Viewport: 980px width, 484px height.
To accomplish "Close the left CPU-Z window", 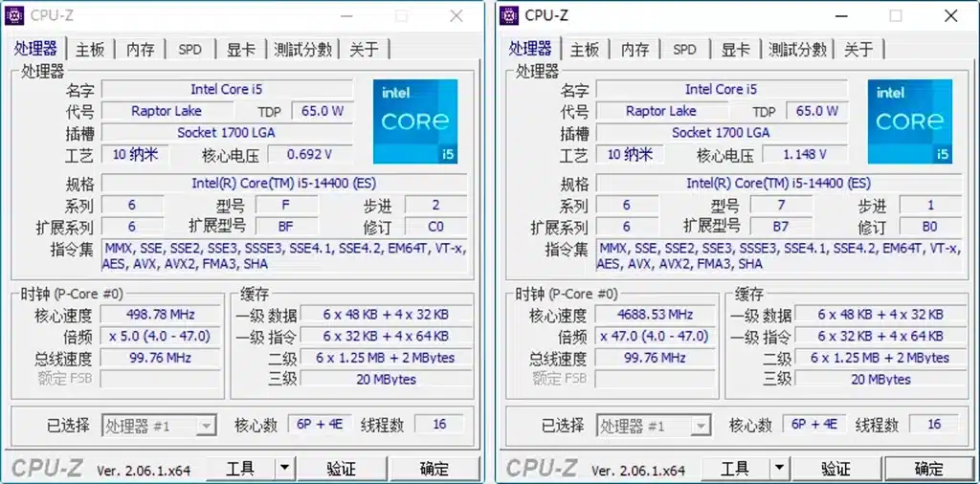I will coord(457,16).
